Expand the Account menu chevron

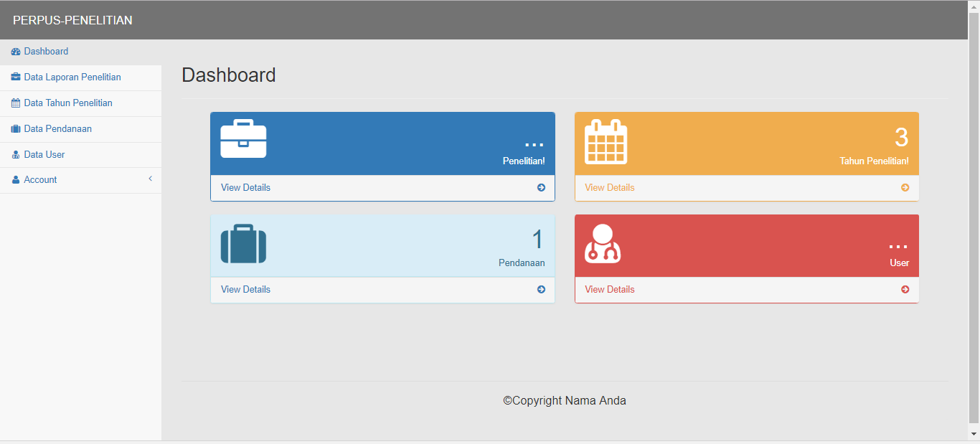(x=150, y=179)
